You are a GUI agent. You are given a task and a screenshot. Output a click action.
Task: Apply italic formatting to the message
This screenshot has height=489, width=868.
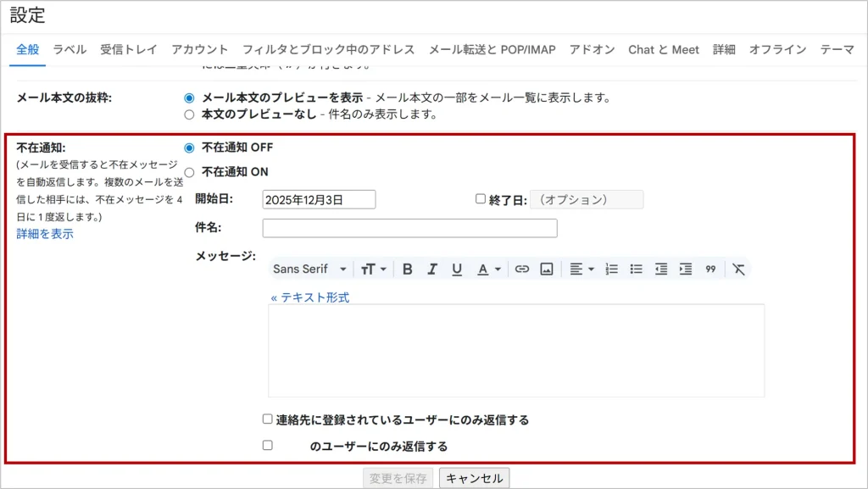432,269
